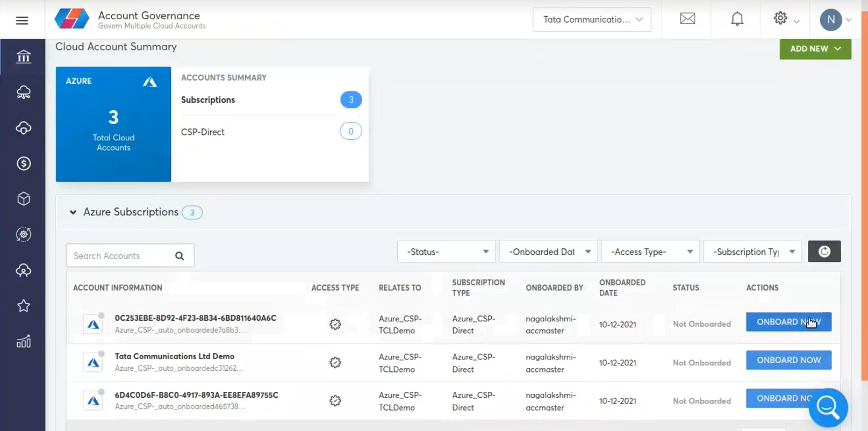Open the hamburger navigation menu
868x431 pixels.
22,20
